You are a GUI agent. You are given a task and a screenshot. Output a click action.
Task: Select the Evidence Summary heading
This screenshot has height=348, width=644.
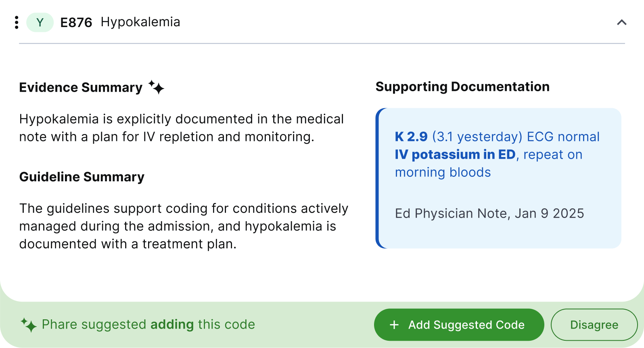81,88
